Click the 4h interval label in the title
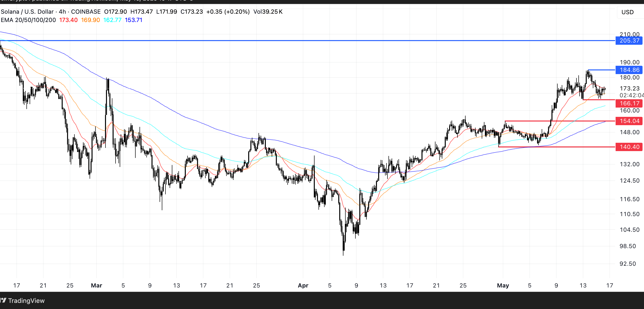The image size is (644, 309). (62, 12)
